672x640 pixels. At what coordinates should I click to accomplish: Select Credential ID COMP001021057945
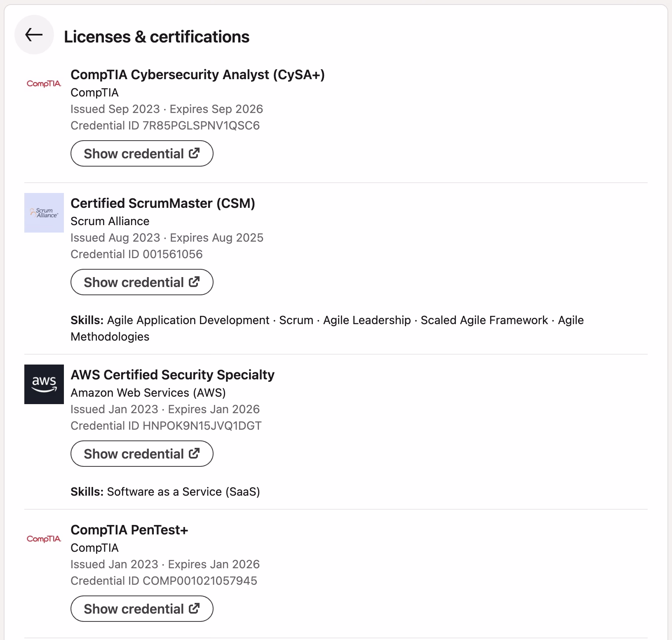click(x=164, y=581)
